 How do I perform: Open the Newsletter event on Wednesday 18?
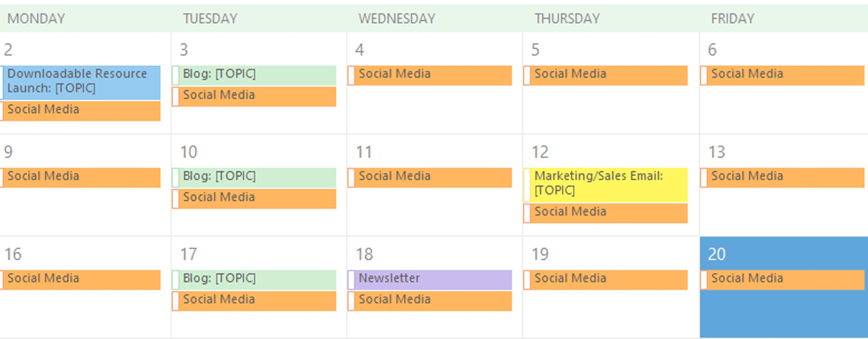point(430,280)
